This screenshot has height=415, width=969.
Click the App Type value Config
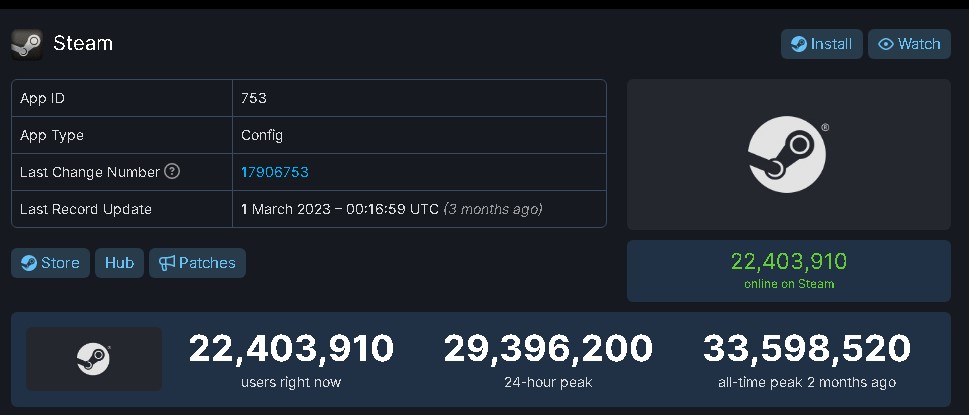262,135
